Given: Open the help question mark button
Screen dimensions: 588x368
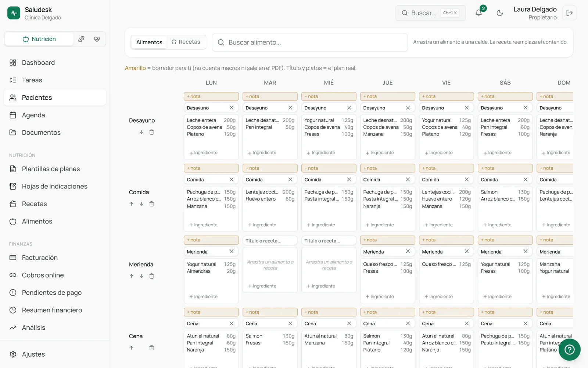Looking at the screenshot, I should pos(569,349).
